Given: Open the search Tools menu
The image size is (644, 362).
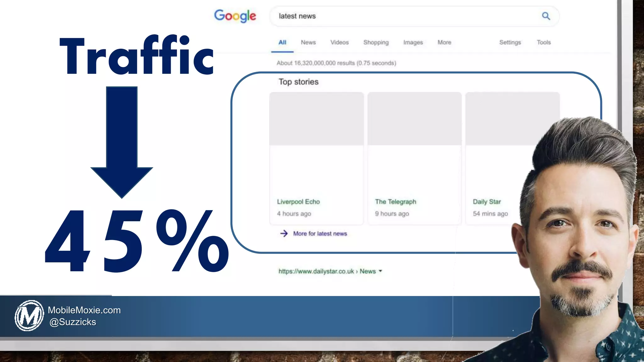Looking at the screenshot, I should 544,42.
